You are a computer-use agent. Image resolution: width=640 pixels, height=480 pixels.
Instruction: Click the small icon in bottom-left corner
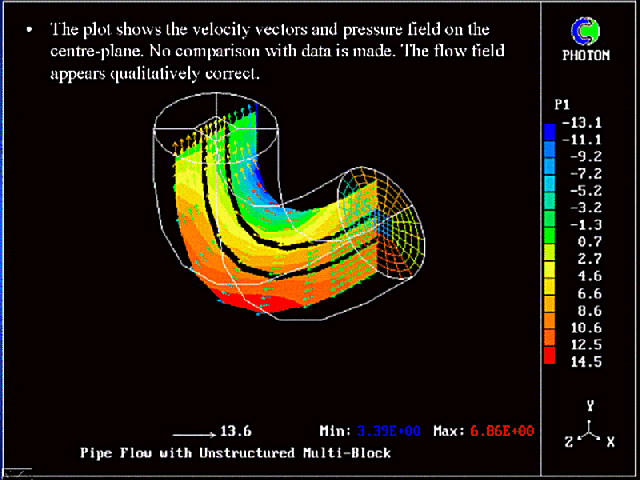coord(15,472)
